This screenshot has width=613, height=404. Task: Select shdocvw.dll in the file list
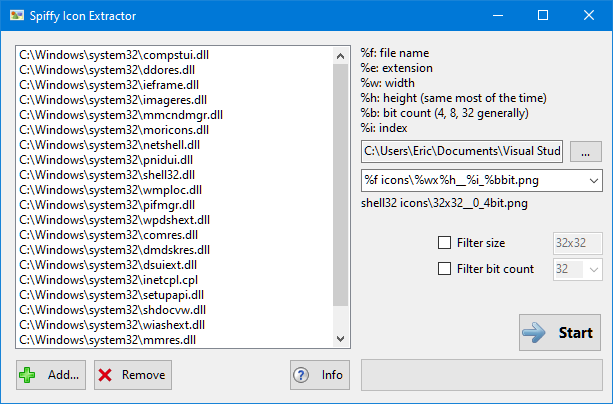(113, 310)
